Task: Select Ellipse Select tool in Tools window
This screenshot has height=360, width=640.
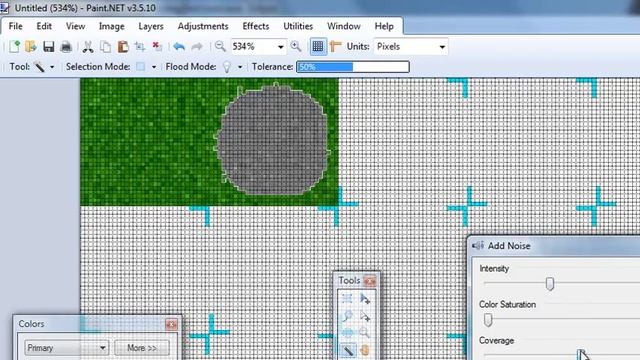Action: coord(347,333)
